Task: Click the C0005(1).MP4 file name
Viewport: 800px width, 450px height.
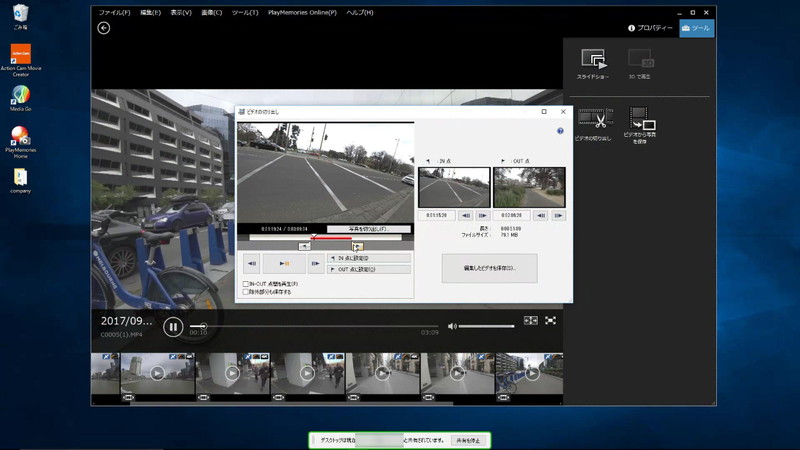Action: coord(121,335)
